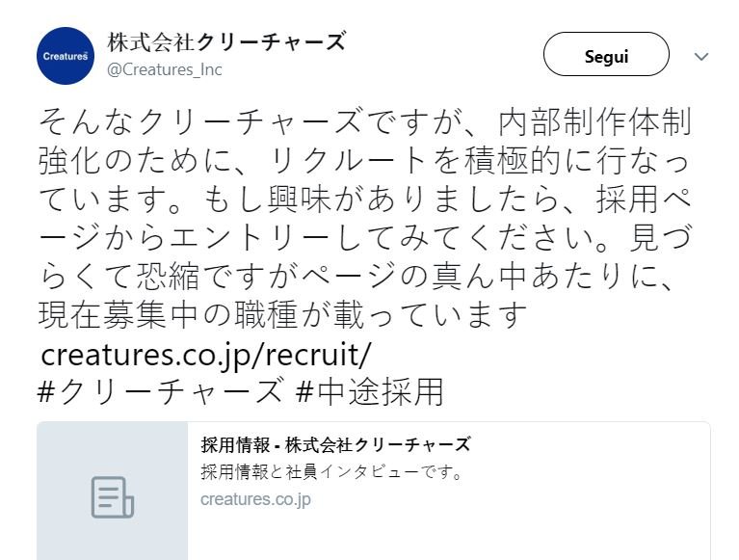Click the creatures.co.jp domain in the card
Screen dimensions: 739x560
tap(255, 499)
